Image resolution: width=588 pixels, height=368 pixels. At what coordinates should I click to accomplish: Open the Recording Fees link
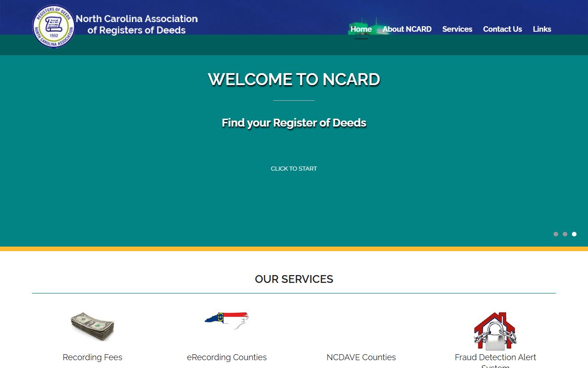click(92, 357)
